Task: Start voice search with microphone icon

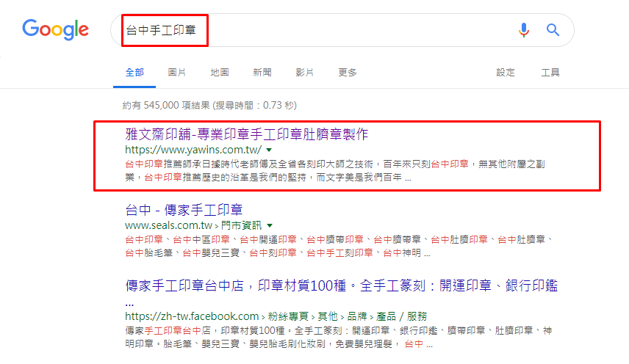Action: tap(523, 29)
